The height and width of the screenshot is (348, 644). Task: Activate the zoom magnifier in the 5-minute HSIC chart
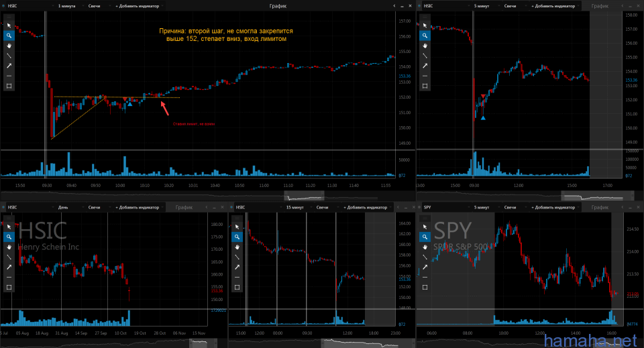pos(425,36)
